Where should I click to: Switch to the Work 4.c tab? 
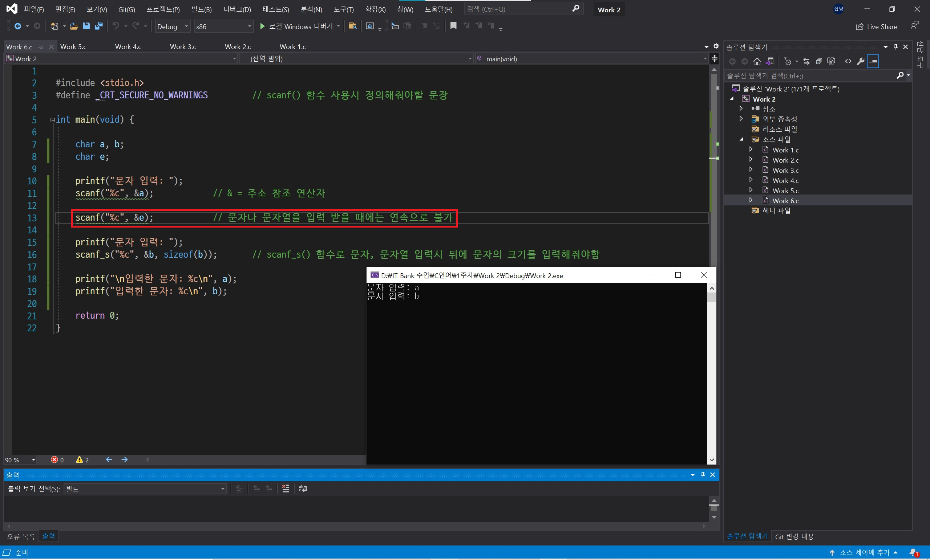[x=128, y=47]
